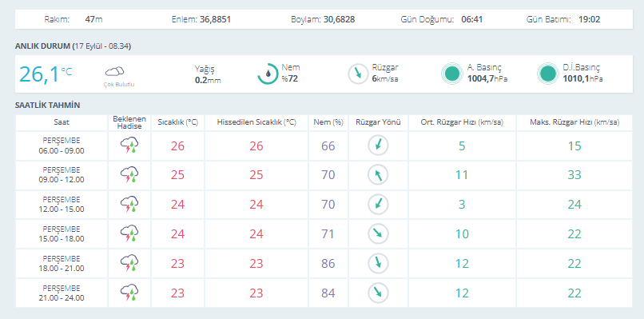Image resolution: width=644 pixels, height=319 pixels.
Task: Click max wind speed 33 value
Action: (x=574, y=175)
